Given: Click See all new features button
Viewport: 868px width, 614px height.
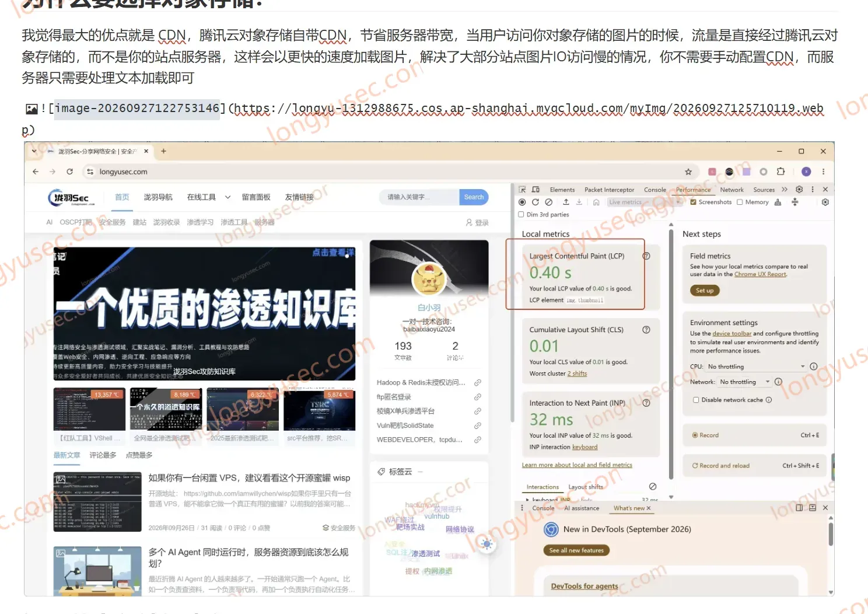Looking at the screenshot, I should click(576, 550).
